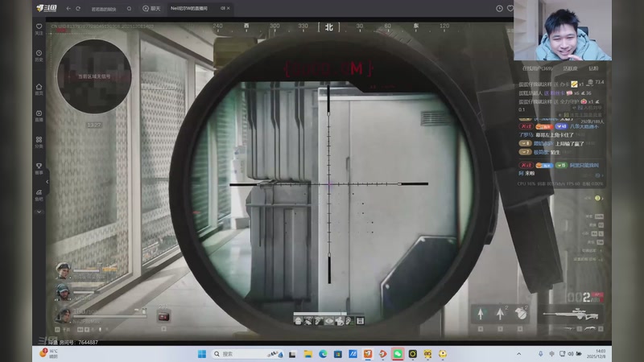Click the streamer webcam thumbnail

pyautogui.click(x=562, y=31)
